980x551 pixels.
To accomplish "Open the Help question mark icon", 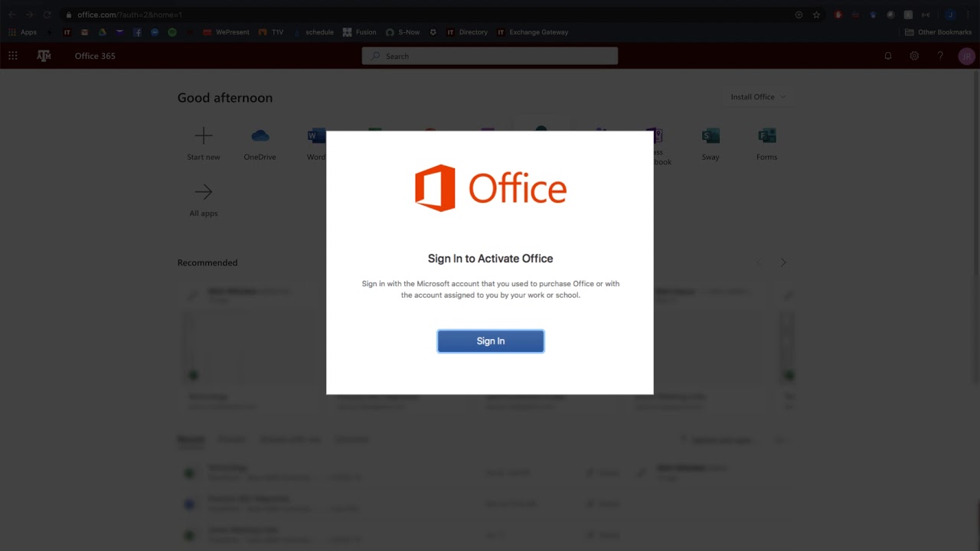I will tap(940, 56).
